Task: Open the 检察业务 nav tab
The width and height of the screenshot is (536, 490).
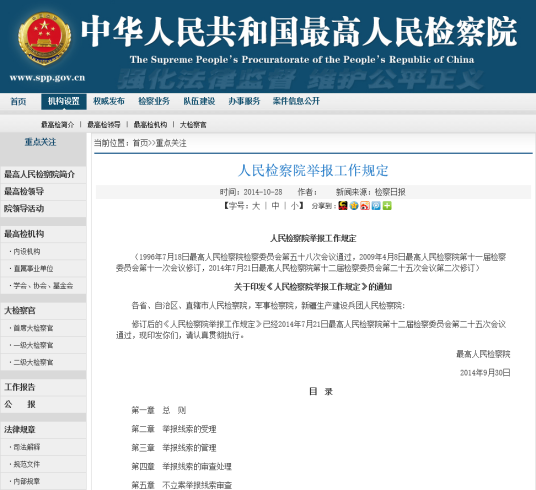Action: (x=154, y=101)
